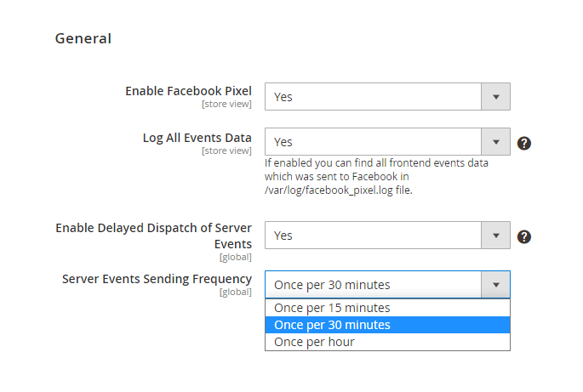The width and height of the screenshot is (583, 392).
Task: Click the Server Events Sending Frequency select field
Action: pos(387,285)
